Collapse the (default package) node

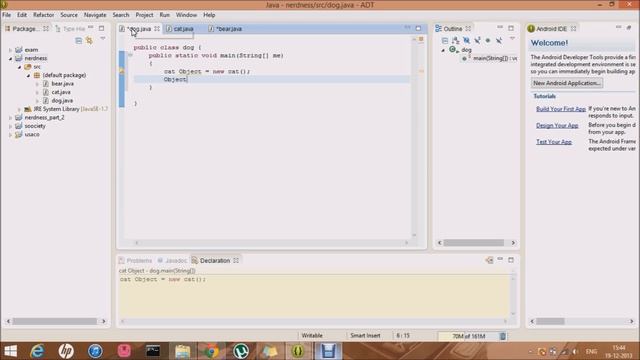point(28,76)
